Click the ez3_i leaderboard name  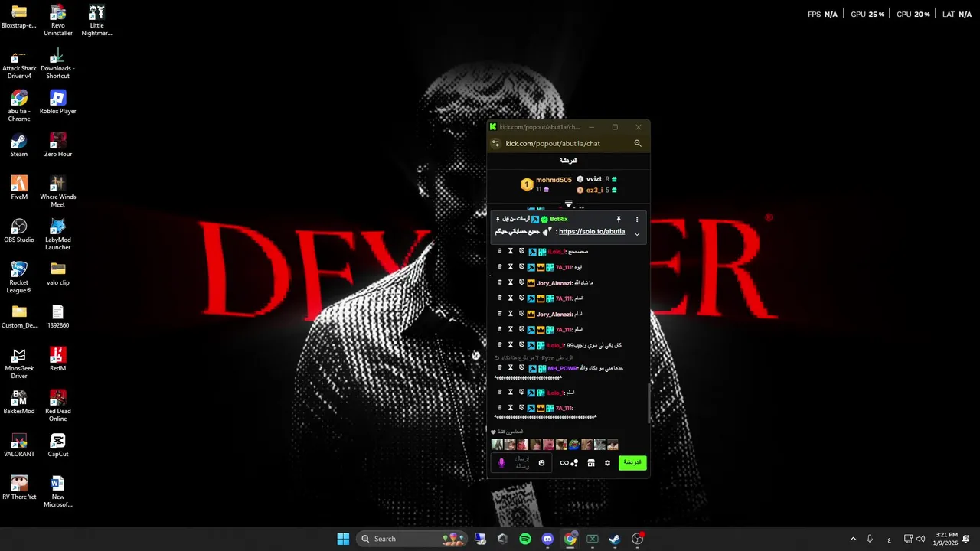point(595,190)
